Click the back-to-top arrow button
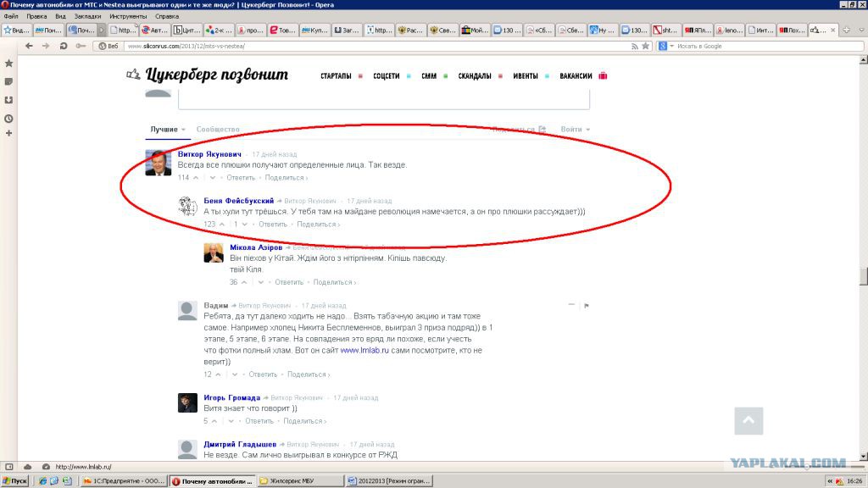868x488 pixels. click(x=748, y=420)
